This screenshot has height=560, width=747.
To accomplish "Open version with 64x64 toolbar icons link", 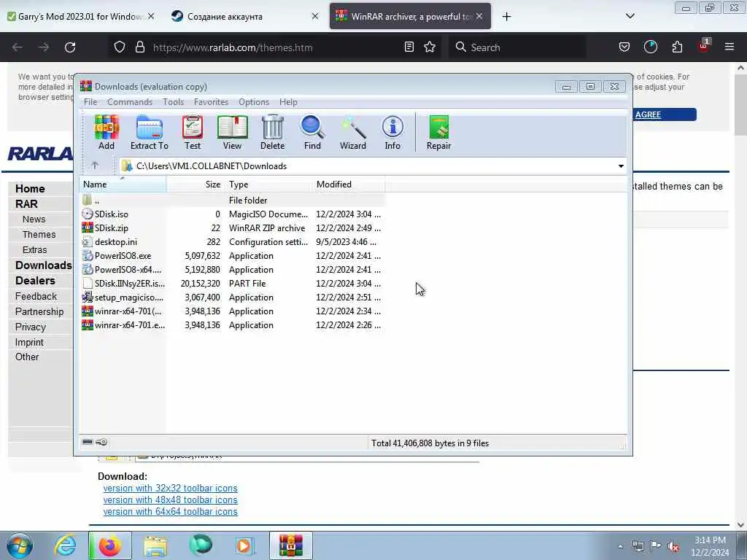I will [170, 511].
